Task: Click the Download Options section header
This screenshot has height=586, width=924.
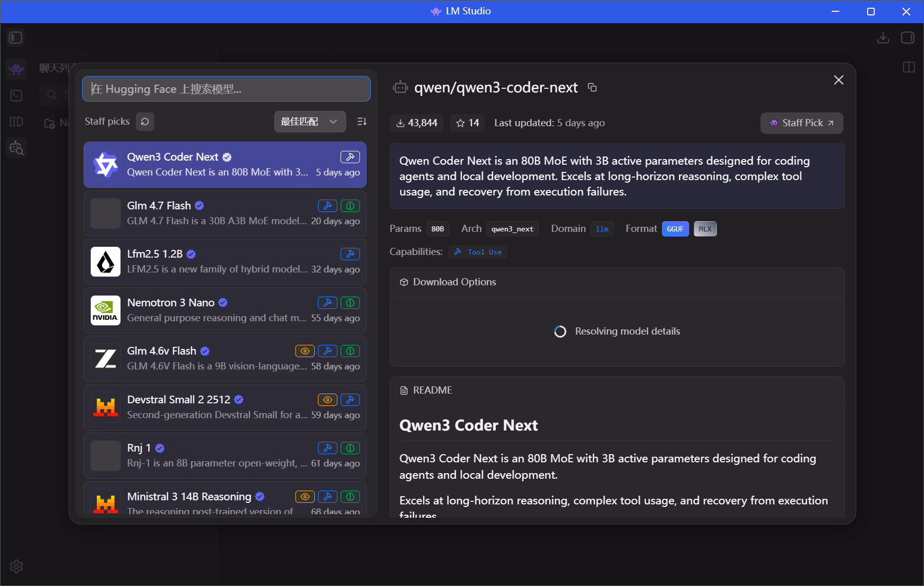Action: (617, 282)
